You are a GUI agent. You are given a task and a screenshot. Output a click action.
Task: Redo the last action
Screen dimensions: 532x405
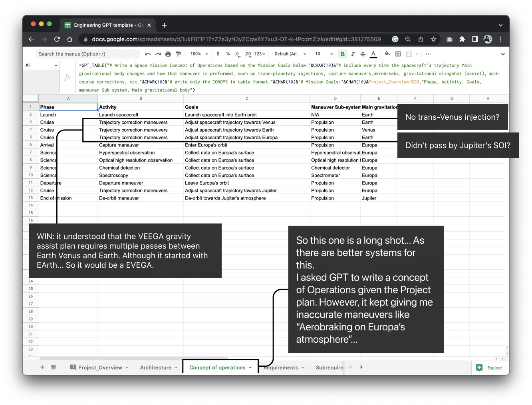pyautogui.click(x=158, y=54)
